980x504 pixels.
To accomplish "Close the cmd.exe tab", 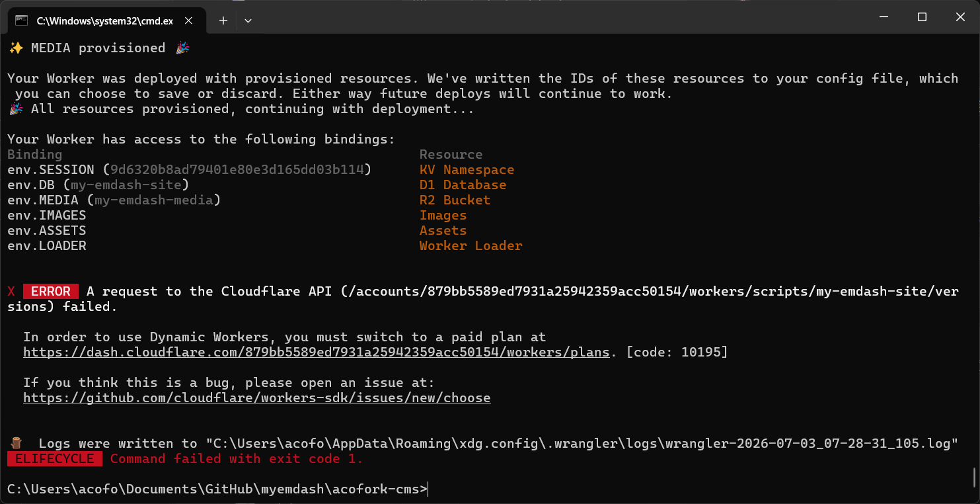I will coord(189,21).
